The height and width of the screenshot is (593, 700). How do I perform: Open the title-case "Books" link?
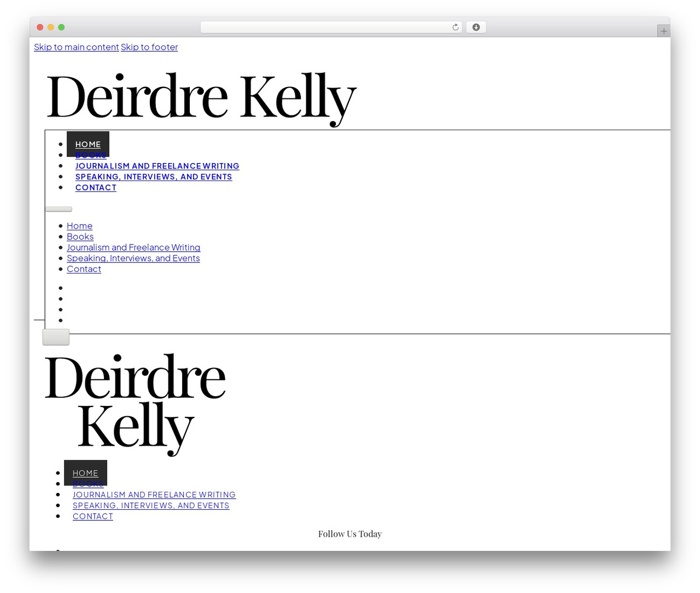(80, 237)
